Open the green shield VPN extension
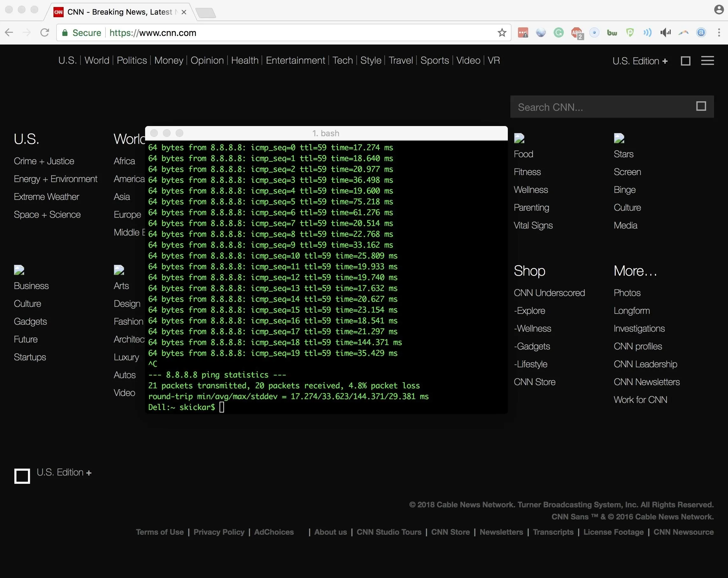Viewport: 728px width, 578px height. point(630,33)
